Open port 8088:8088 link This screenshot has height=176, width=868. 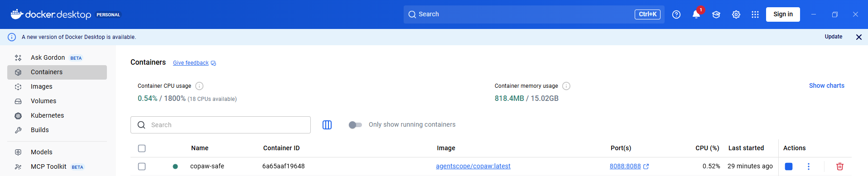coord(625,166)
